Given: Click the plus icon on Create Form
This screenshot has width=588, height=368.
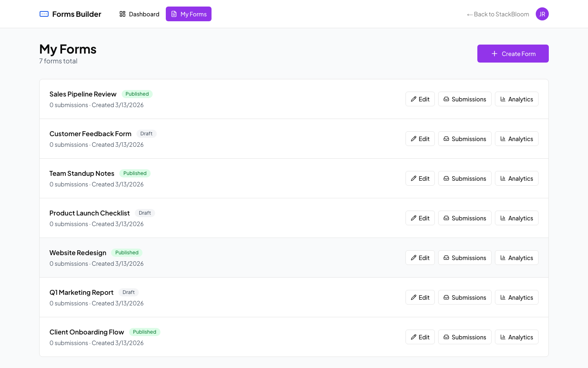Looking at the screenshot, I should point(494,53).
